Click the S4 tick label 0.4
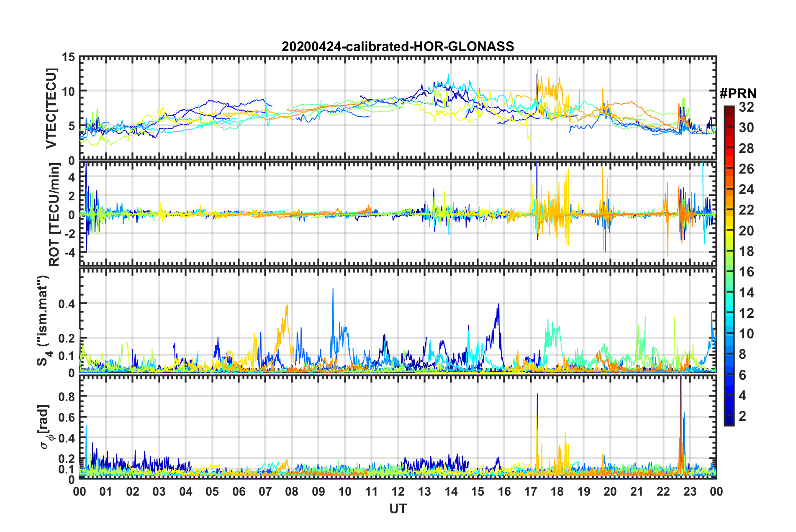The width and height of the screenshot is (796, 532). (x=67, y=304)
